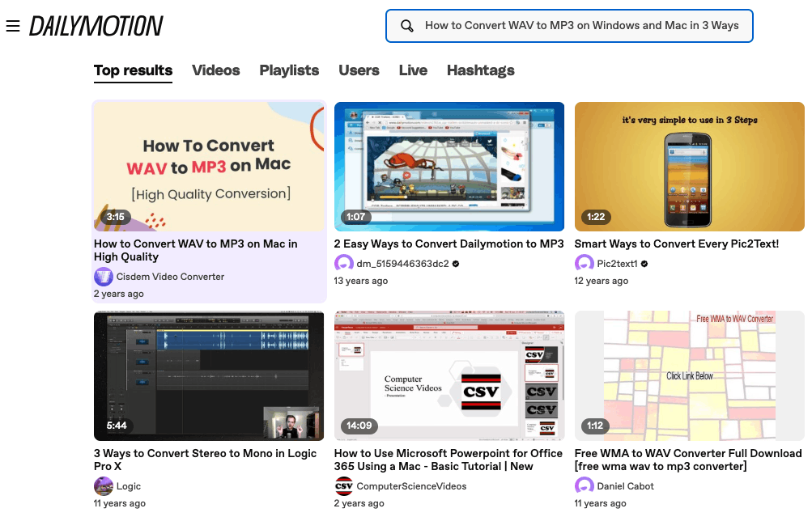The width and height of the screenshot is (812, 517).
Task: Click the search magnifier icon
Action: (x=407, y=26)
